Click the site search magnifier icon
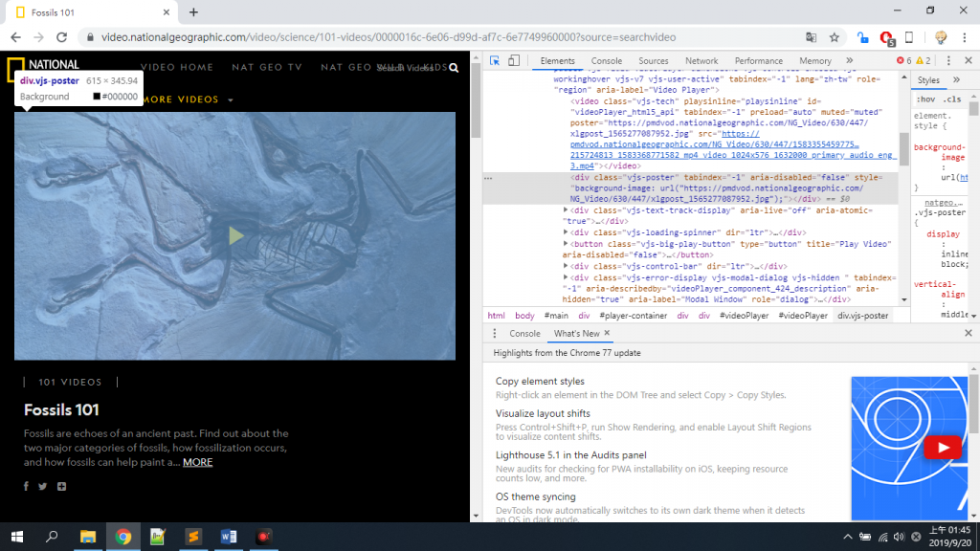This screenshot has height=551, width=980. (454, 68)
